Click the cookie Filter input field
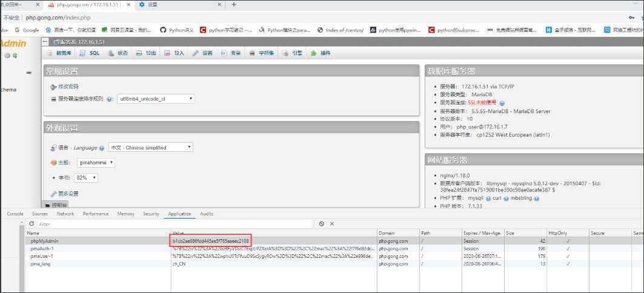The height and width of the screenshot is (293, 644). (x=175, y=224)
